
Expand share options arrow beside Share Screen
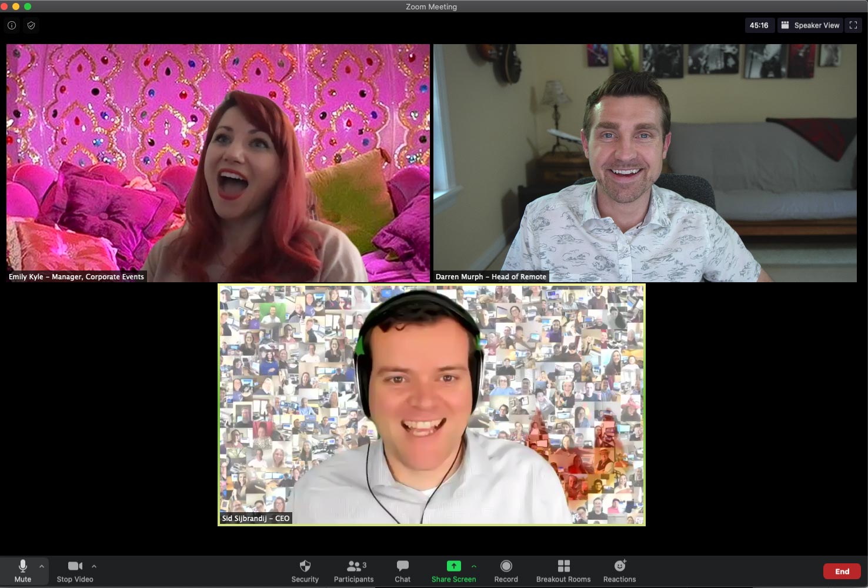pyautogui.click(x=474, y=566)
